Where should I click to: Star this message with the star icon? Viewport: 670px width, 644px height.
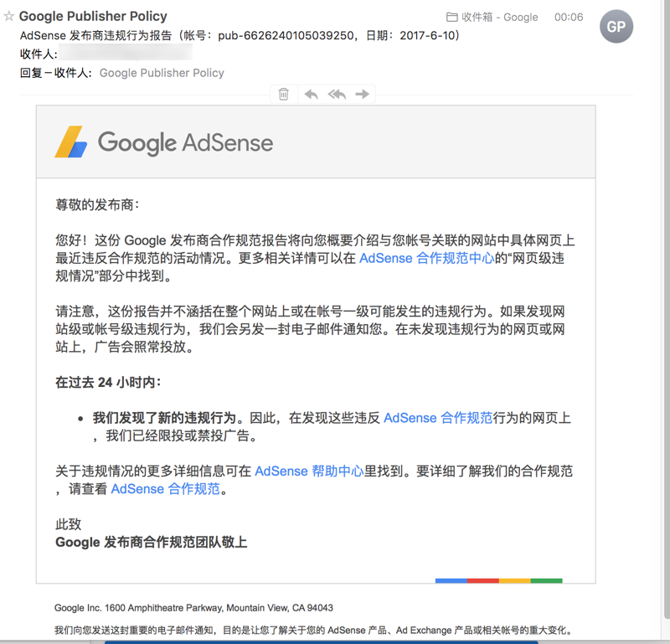click(x=8, y=17)
